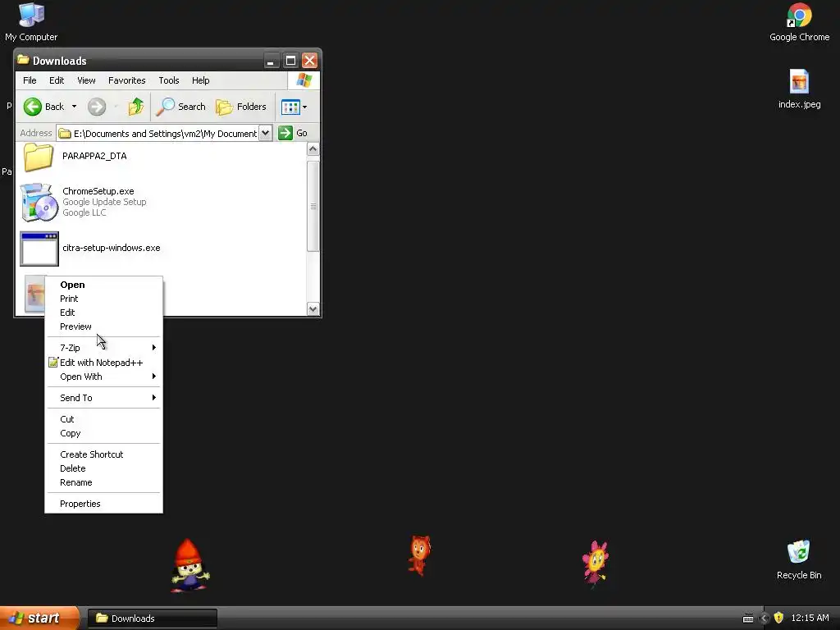Click the citra-setup-windows.exe file name
Image resolution: width=840 pixels, height=630 pixels.
pyautogui.click(x=112, y=248)
